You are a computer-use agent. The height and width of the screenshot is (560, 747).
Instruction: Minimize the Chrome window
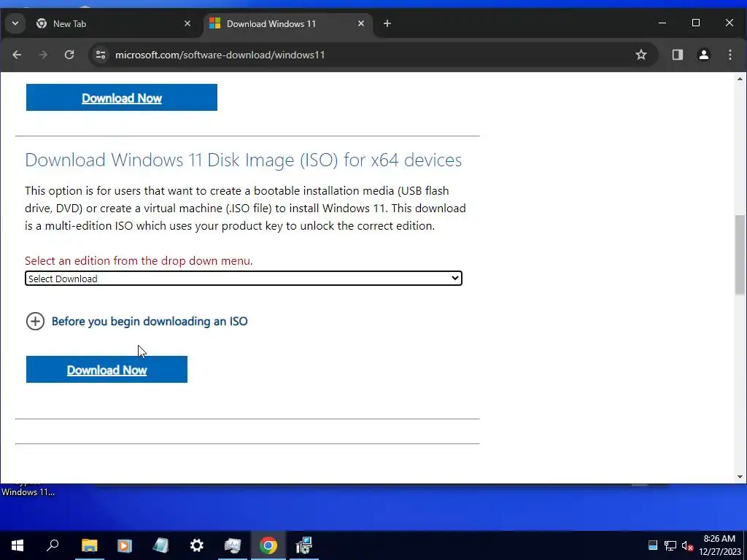(x=662, y=23)
